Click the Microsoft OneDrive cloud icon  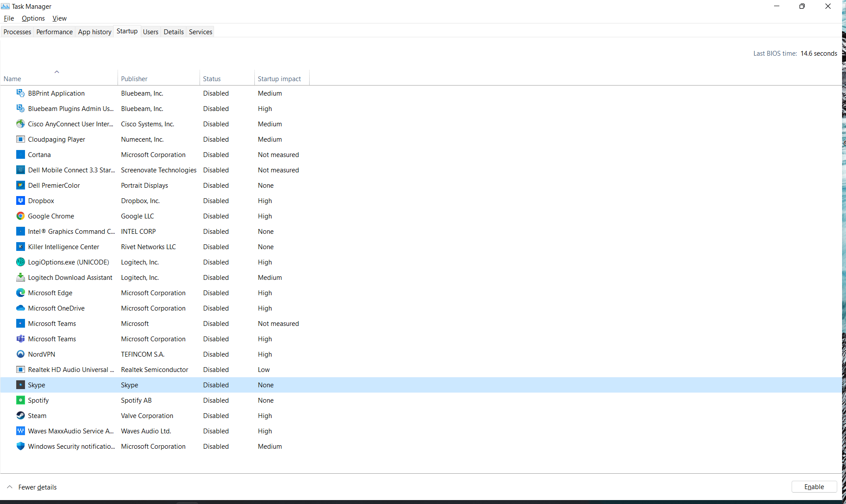pos(20,308)
